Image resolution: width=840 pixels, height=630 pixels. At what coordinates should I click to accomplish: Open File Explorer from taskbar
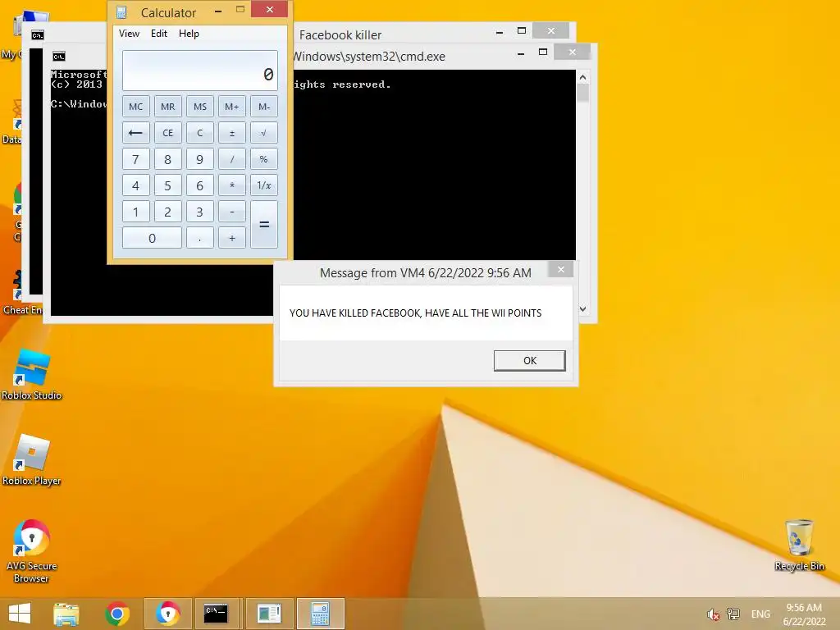pyautogui.click(x=66, y=614)
